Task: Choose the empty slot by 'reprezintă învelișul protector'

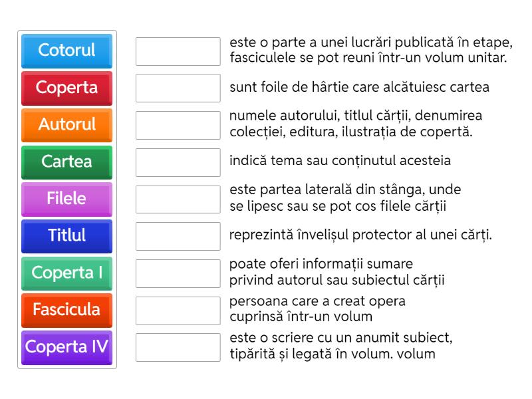Action: coord(178,236)
